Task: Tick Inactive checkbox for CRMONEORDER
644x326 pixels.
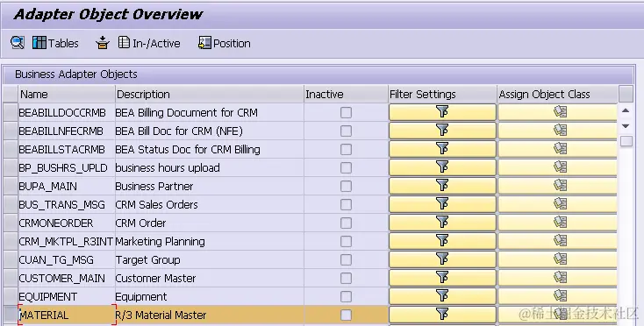Action: [346, 223]
